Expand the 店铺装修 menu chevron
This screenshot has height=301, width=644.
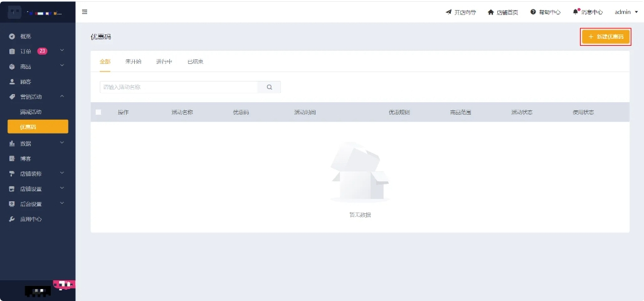pos(62,173)
